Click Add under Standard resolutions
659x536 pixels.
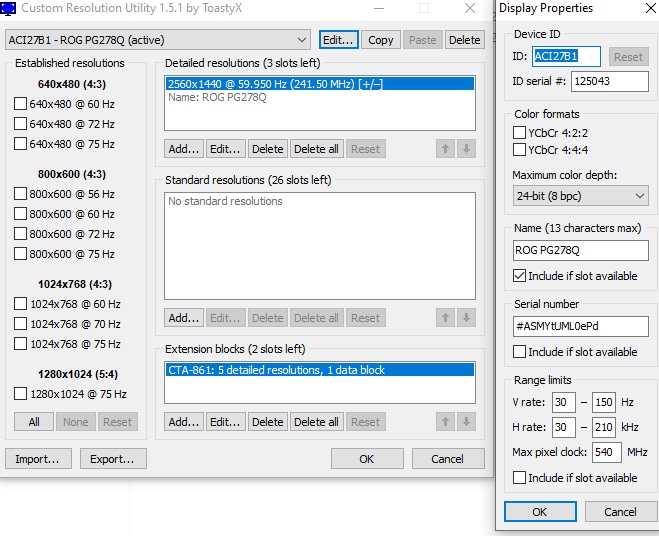pos(184,318)
